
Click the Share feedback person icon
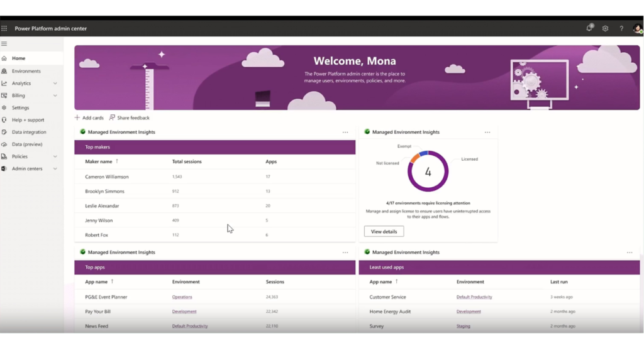click(x=112, y=117)
